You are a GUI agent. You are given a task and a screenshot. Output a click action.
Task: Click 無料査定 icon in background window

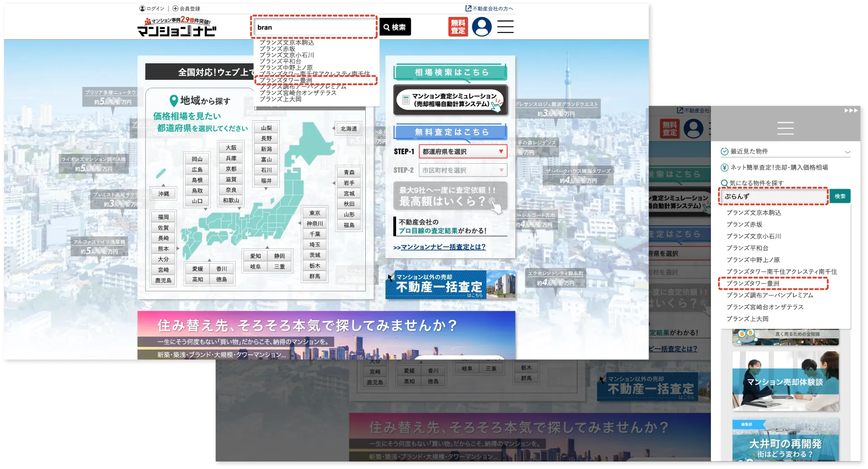669,129
